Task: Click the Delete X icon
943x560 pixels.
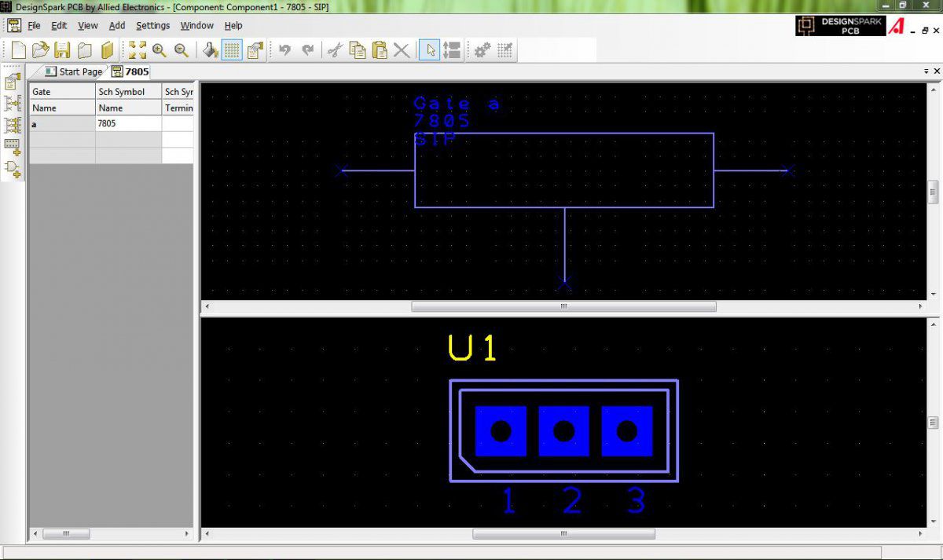Action: tap(402, 50)
